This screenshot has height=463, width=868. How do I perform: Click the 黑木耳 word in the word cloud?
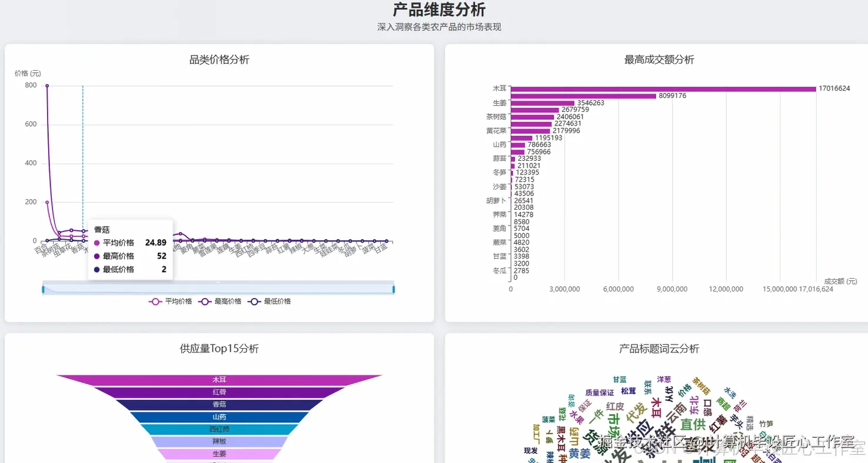[x=560, y=438]
